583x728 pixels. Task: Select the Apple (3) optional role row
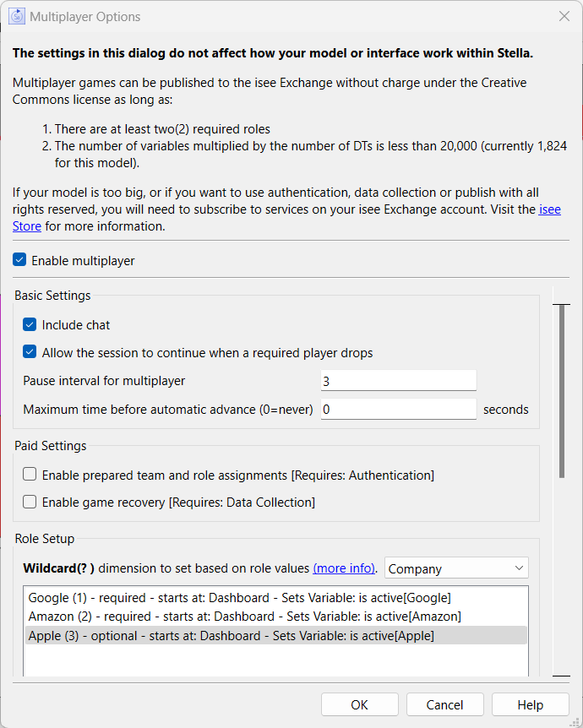[276, 636]
